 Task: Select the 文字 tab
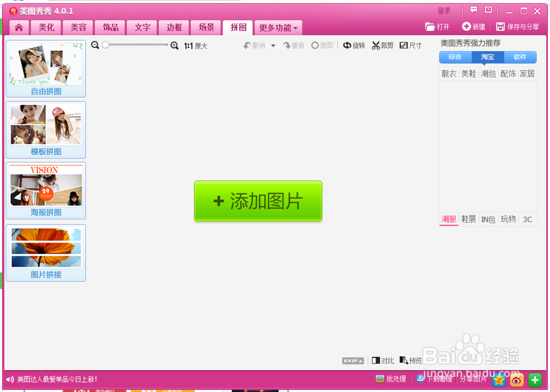click(x=142, y=27)
